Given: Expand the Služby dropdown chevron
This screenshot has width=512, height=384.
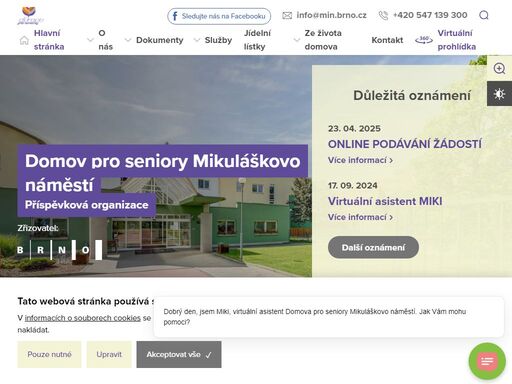Looking at the screenshot, I should (197, 40).
